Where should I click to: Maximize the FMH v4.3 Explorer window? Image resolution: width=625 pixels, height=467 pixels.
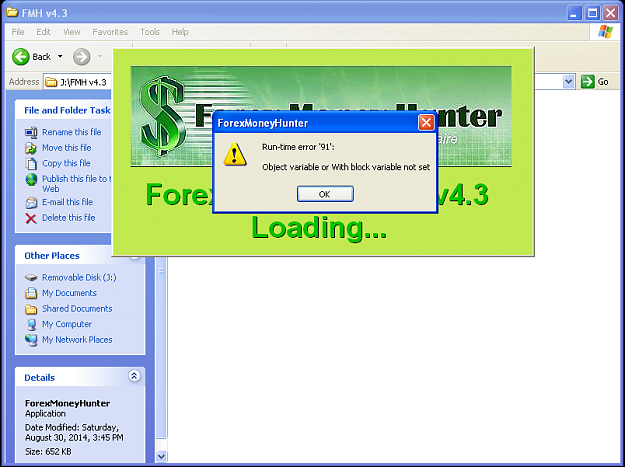point(592,13)
